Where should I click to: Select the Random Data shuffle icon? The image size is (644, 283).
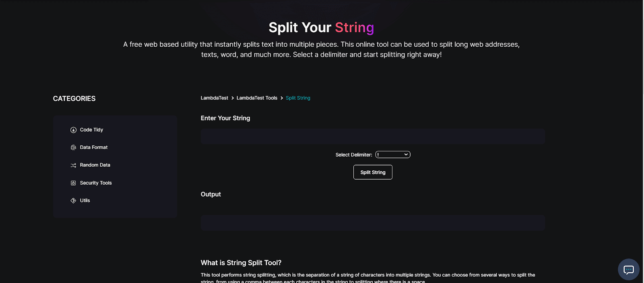tap(73, 165)
